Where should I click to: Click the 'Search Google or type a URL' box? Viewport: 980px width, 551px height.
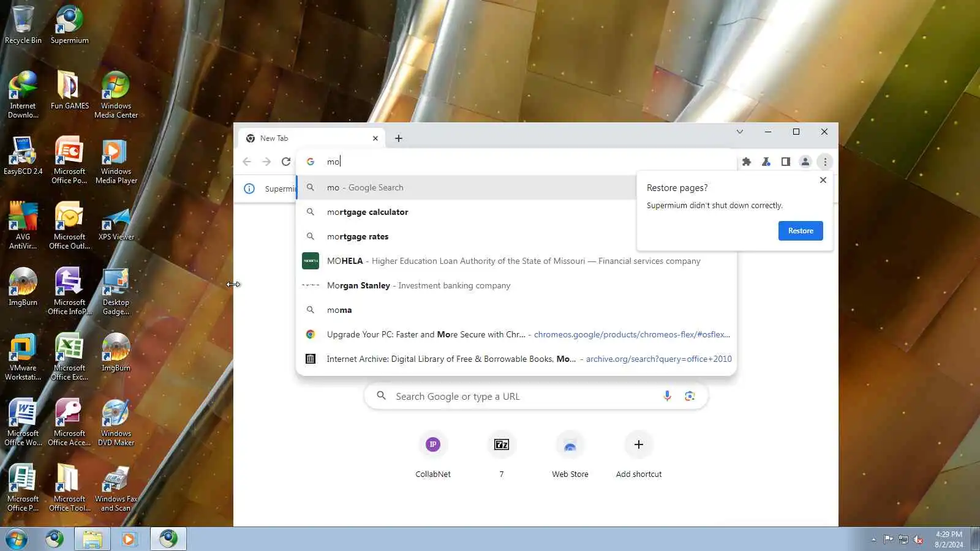[x=536, y=396]
